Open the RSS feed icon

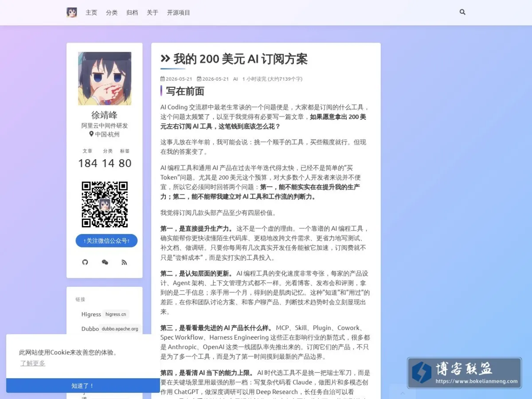(124, 262)
